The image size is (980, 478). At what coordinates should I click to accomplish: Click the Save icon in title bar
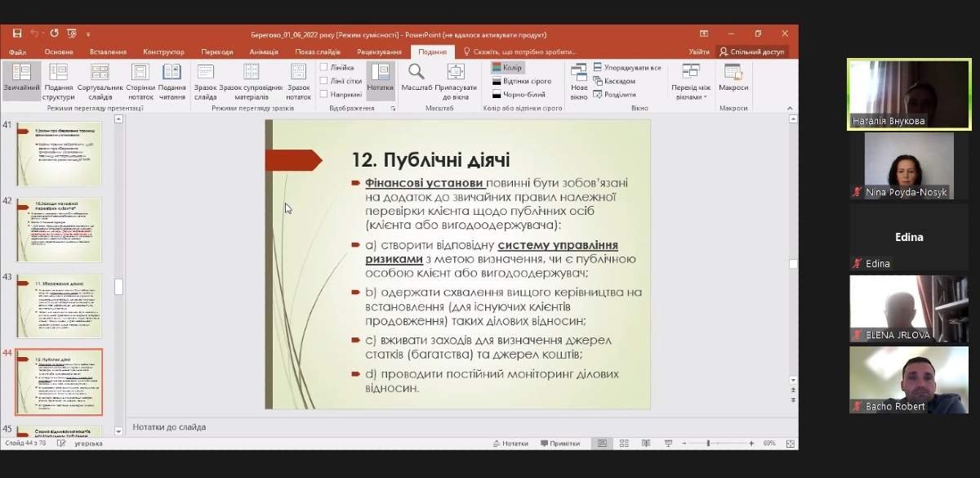point(17,34)
